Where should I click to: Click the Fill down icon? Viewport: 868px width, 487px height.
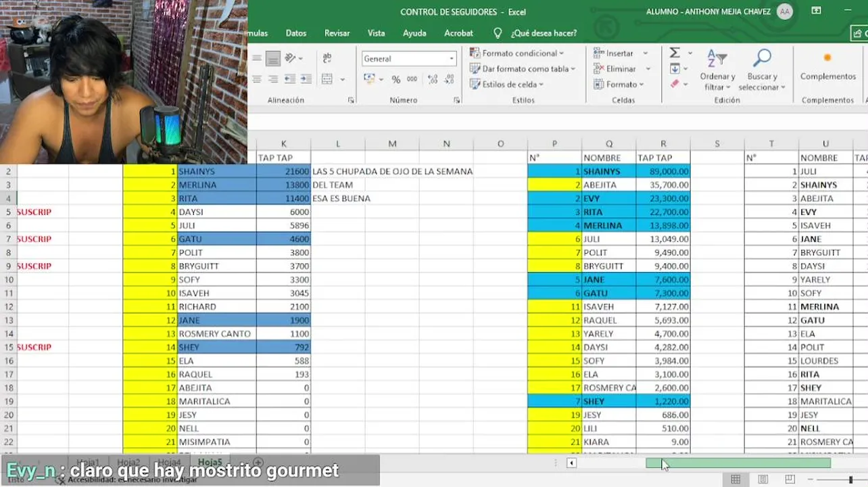pos(675,68)
